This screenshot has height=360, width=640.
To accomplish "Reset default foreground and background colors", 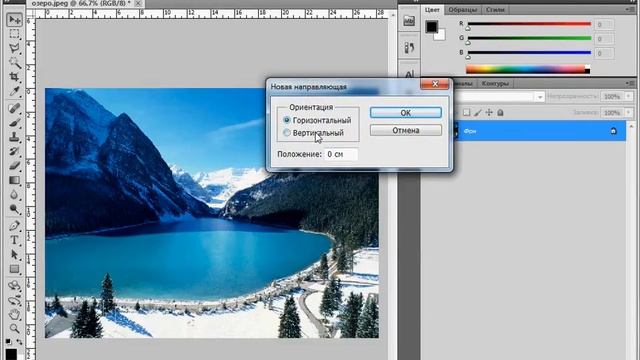I will pos(8,341).
